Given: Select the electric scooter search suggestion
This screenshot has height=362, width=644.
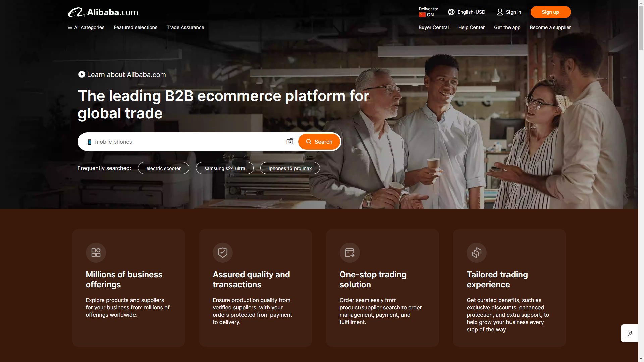Looking at the screenshot, I should 163,168.
